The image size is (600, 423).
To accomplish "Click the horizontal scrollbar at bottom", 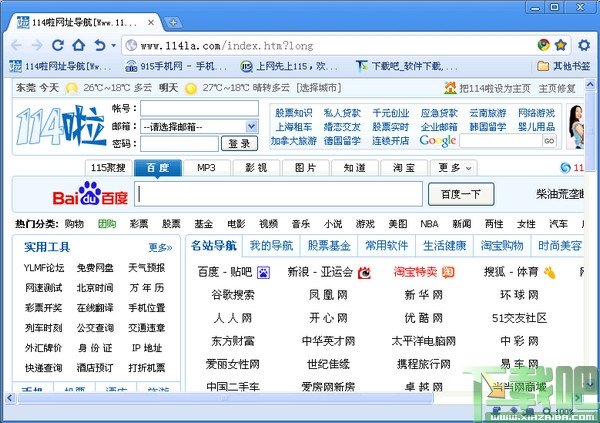I will [225, 398].
